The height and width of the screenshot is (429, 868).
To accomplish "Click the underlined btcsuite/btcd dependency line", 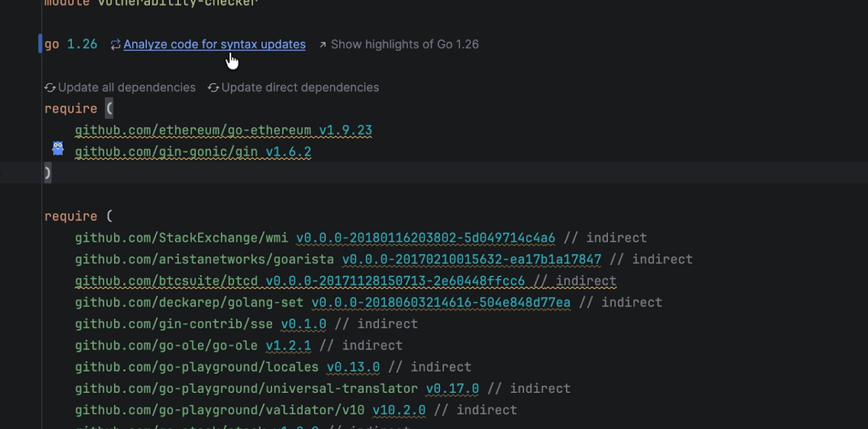I will pyautogui.click(x=345, y=281).
